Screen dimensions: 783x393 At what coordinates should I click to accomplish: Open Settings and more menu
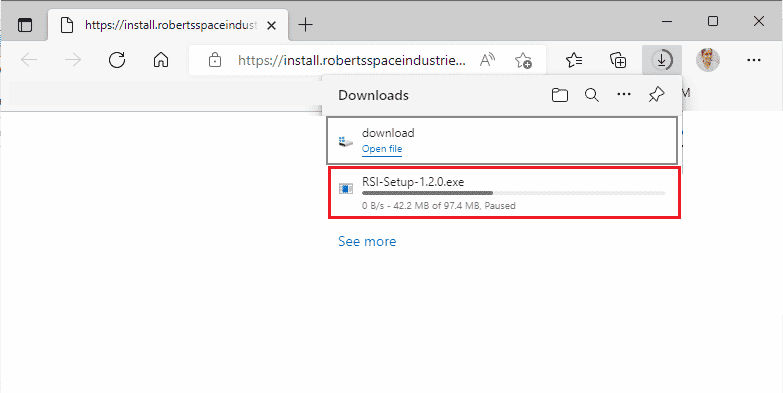pyautogui.click(x=754, y=60)
